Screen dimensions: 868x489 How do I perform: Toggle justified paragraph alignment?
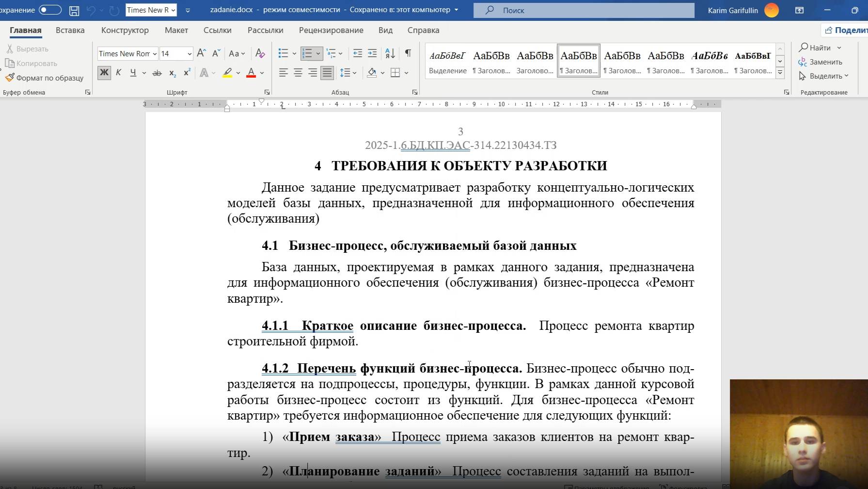327,73
